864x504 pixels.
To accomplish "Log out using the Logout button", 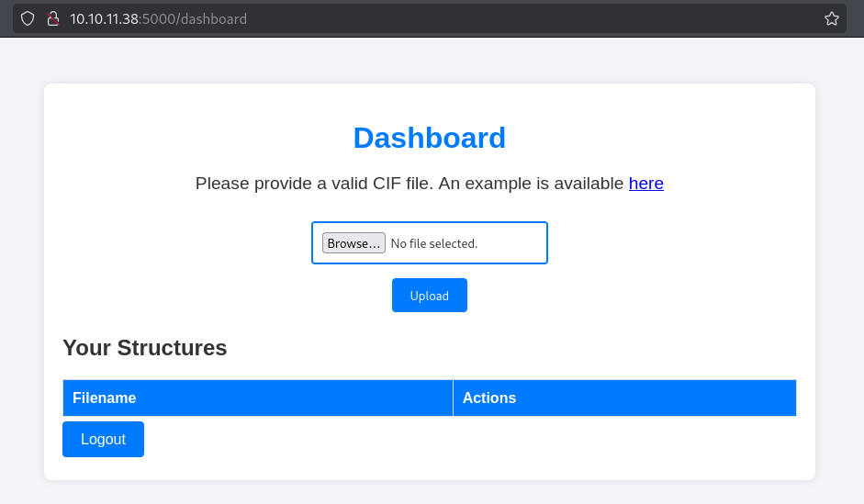I will (x=103, y=439).
